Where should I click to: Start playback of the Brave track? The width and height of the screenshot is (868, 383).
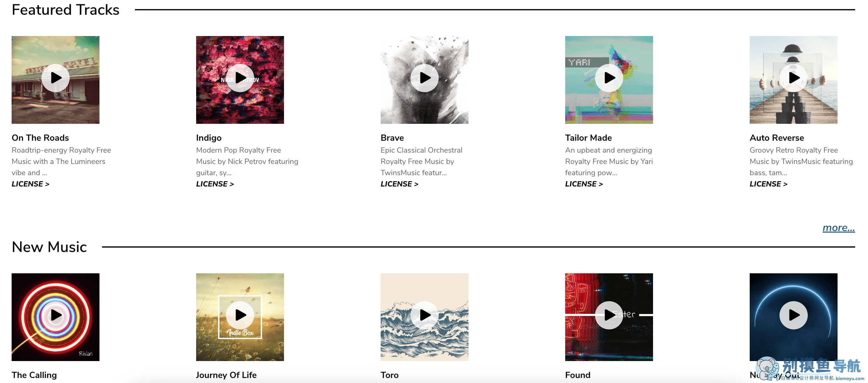(425, 78)
